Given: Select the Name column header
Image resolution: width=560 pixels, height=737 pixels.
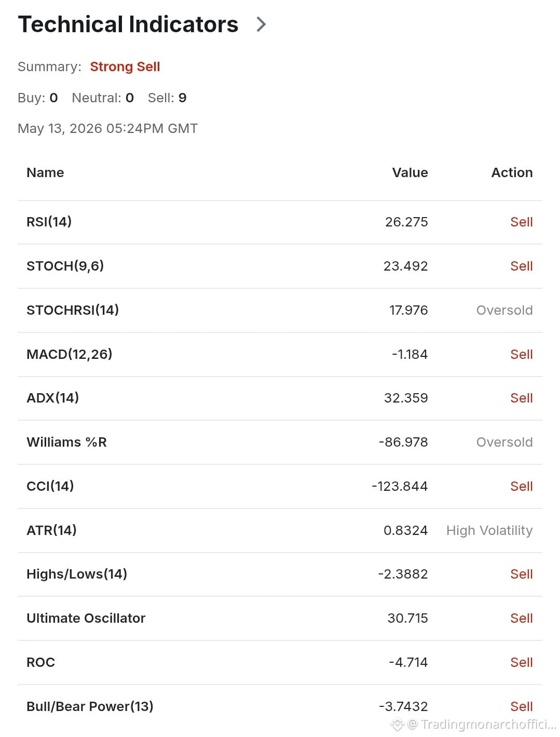Looking at the screenshot, I should pos(45,172).
